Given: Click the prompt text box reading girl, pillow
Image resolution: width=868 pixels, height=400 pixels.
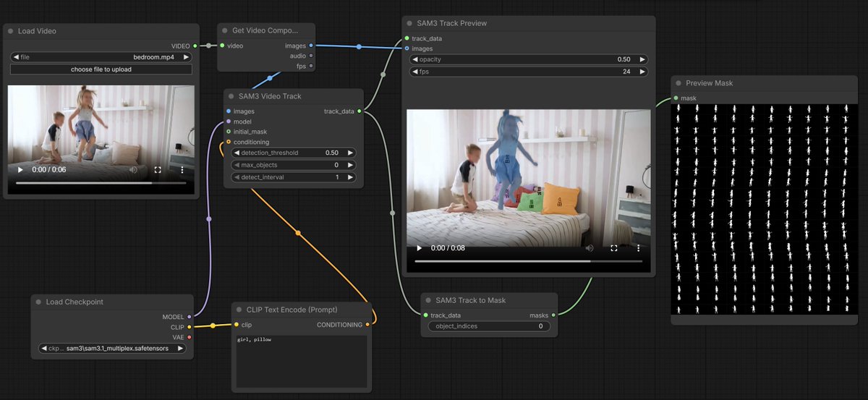Looking at the screenshot, I should pyautogui.click(x=301, y=361).
